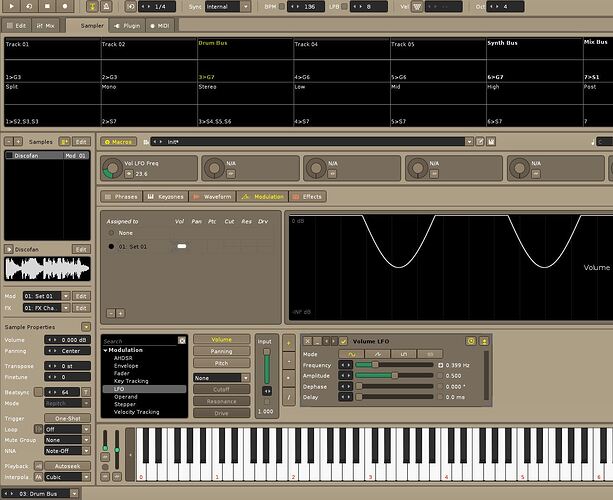This screenshot has height=500, width=613.
Task: Switch to the Mix tab
Action: coord(45,26)
